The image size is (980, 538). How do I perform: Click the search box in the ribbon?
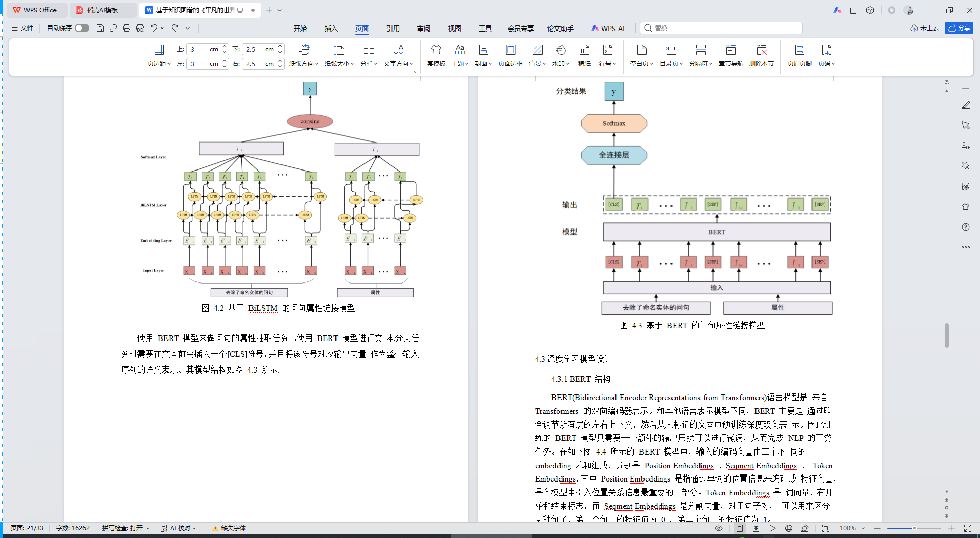coord(721,28)
